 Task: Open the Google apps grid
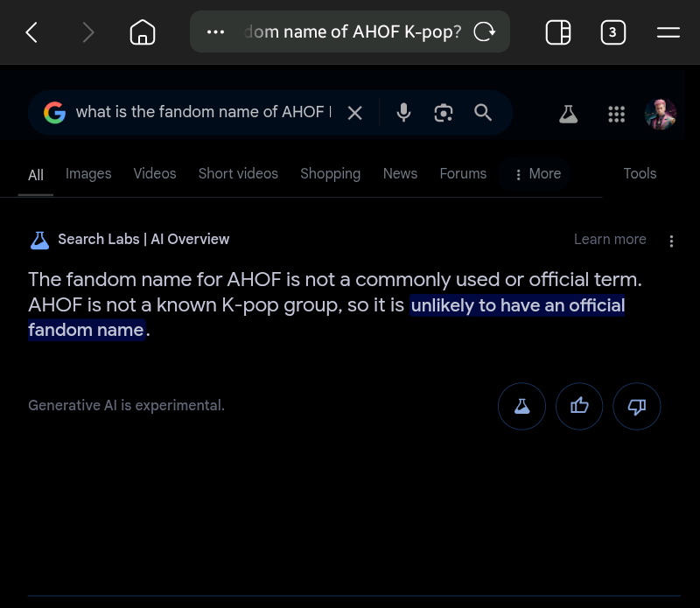point(616,114)
